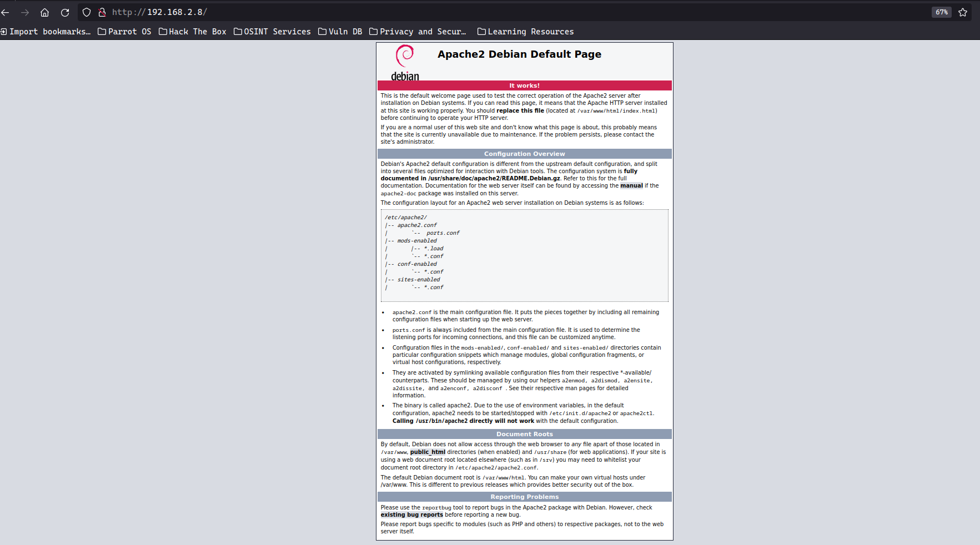Open the Vuln DB bookmark folder

click(x=340, y=32)
